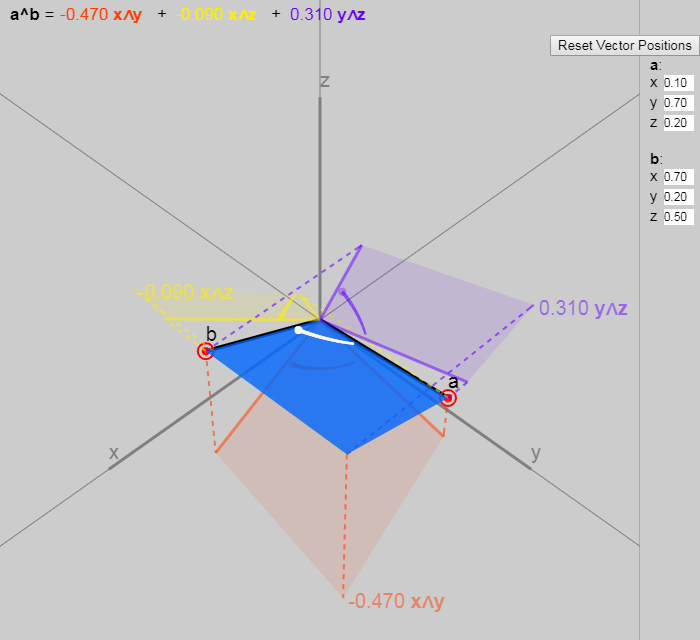Click the -0.090 x∧z term in formula

(216, 14)
